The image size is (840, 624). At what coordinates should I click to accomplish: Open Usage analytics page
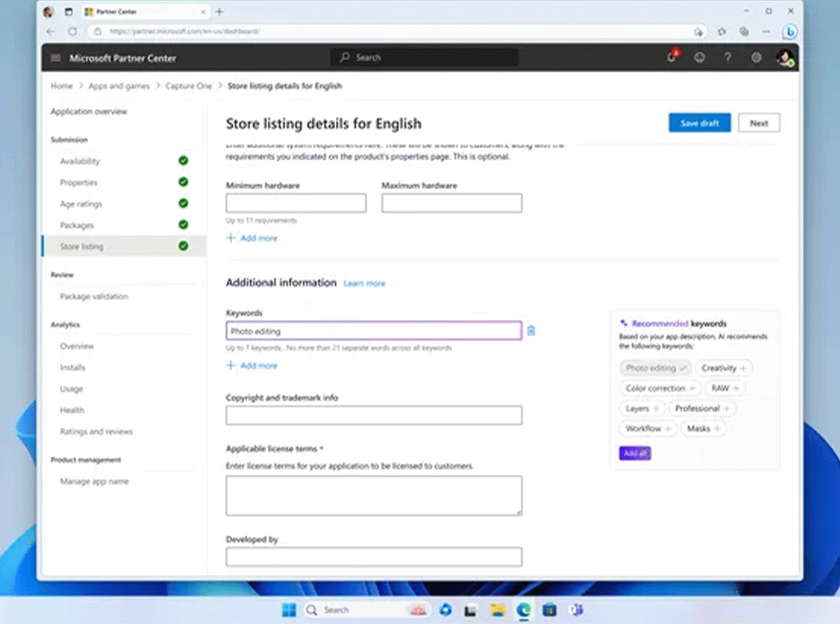[71, 389]
